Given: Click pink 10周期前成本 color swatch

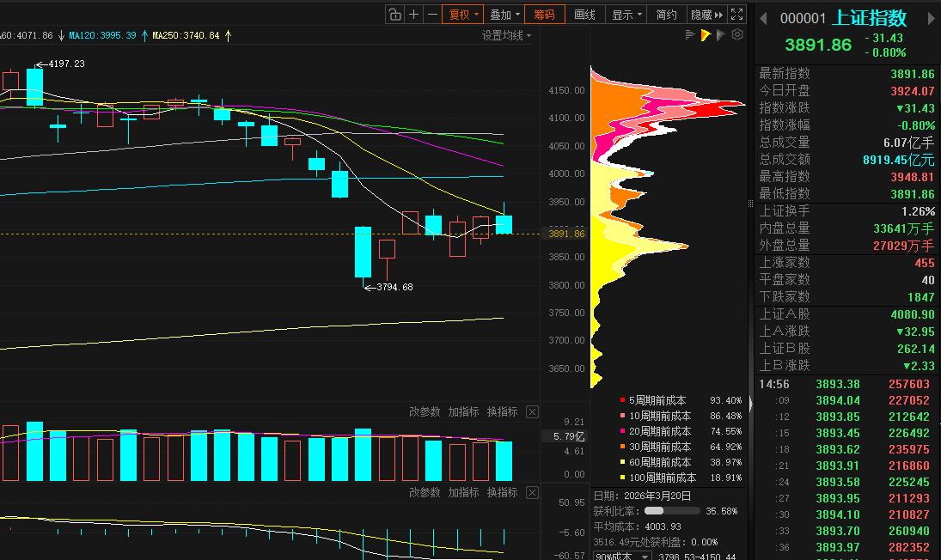Looking at the screenshot, I should coord(622,416).
